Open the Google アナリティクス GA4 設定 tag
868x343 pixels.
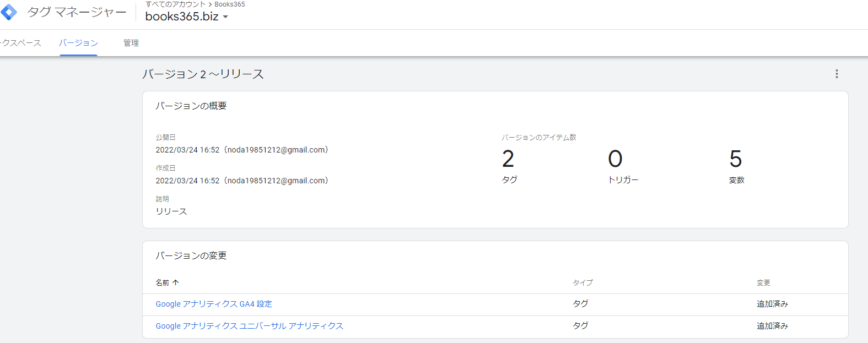214,303
